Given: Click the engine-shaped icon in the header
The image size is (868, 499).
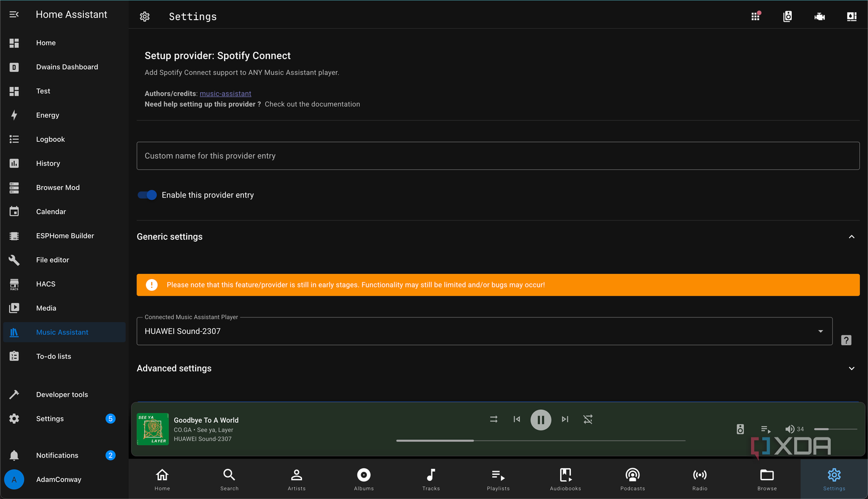Looking at the screenshot, I should [820, 17].
